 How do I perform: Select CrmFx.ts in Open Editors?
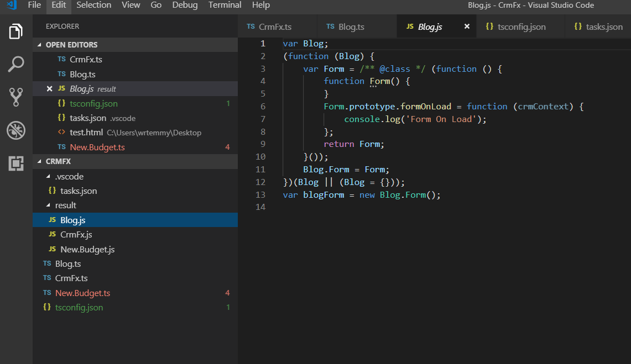coord(135,60)
